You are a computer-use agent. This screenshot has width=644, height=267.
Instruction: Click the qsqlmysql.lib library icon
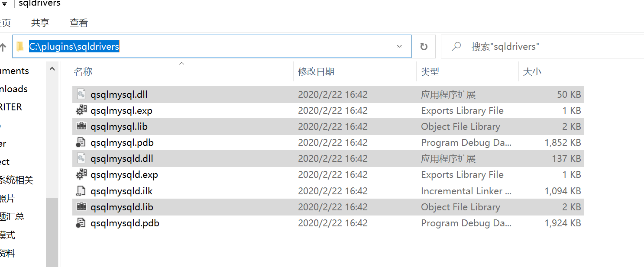(81, 126)
